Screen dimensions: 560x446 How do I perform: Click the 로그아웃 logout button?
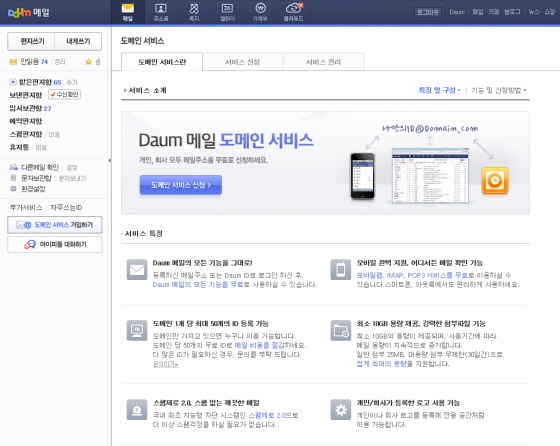[x=428, y=12]
